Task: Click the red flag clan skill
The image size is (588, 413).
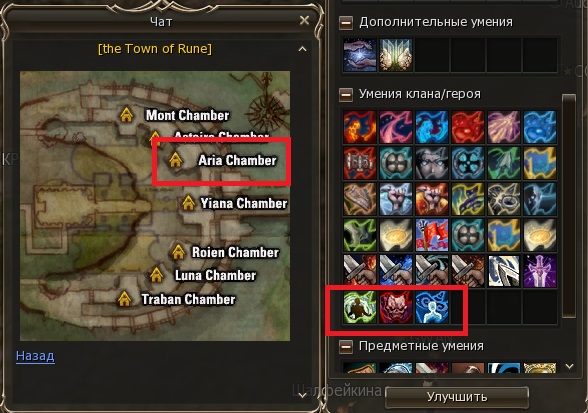Action: (432, 235)
